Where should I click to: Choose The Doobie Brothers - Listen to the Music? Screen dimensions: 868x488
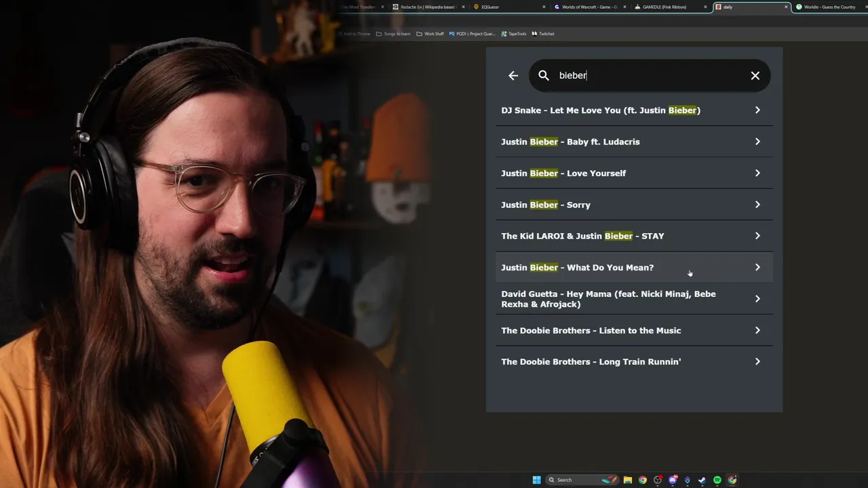634,330
